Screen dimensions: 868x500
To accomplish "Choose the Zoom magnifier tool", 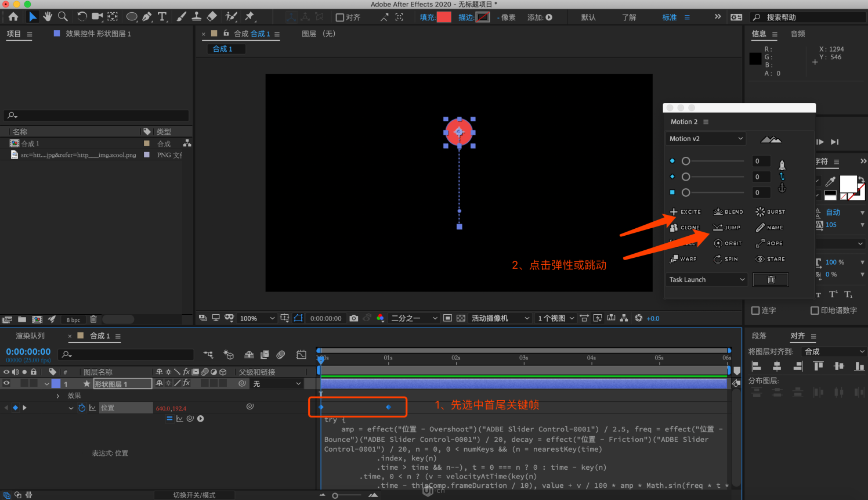I will click(63, 17).
